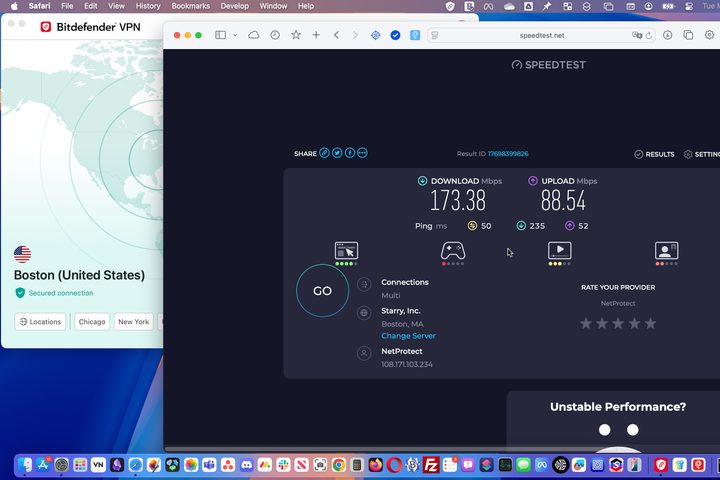The height and width of the screenshot is (480, 720).
Task: Show the tab overview icon in Safari
Action: (688, 35)
